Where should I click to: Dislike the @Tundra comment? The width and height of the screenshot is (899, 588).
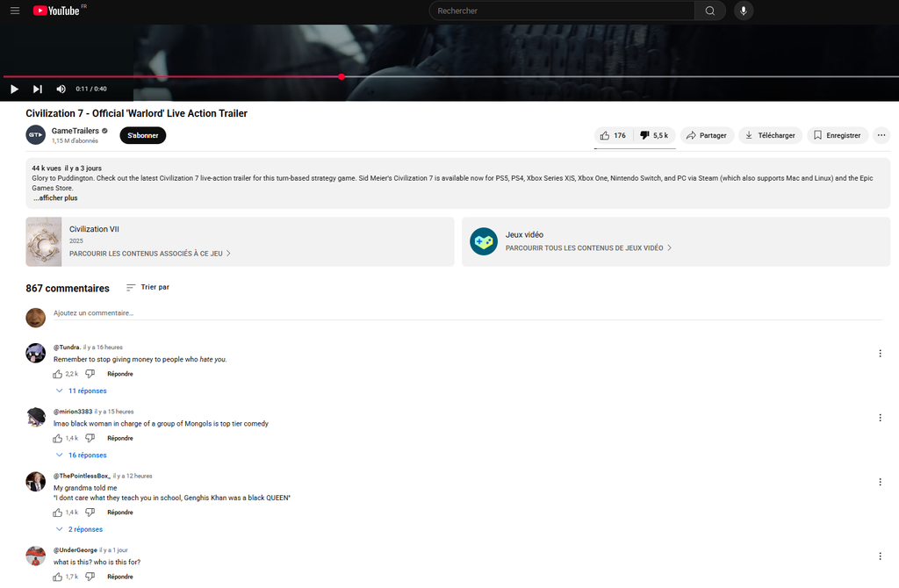click(90, 374)
